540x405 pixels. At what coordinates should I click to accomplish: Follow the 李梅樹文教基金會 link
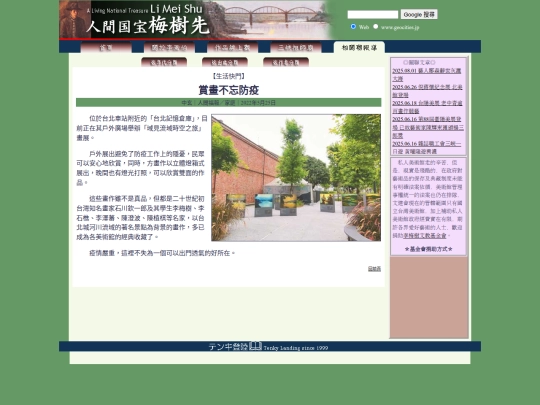(425, 236)
